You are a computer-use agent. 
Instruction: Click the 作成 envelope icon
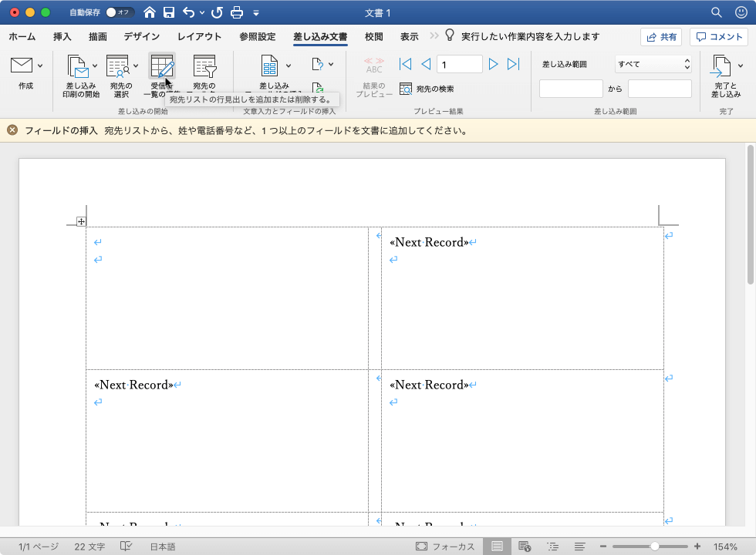[22, 66]
